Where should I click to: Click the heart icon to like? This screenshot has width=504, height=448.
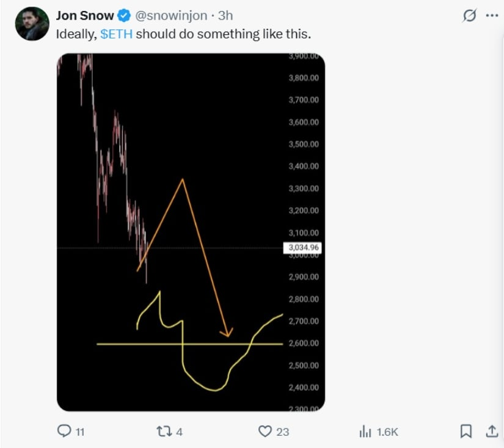(x=265, y=431)
